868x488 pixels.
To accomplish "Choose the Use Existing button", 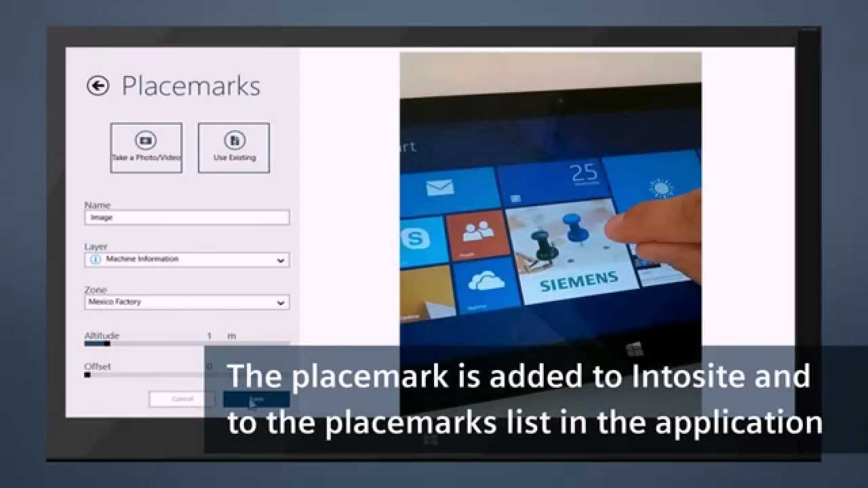I will (234, 148).
